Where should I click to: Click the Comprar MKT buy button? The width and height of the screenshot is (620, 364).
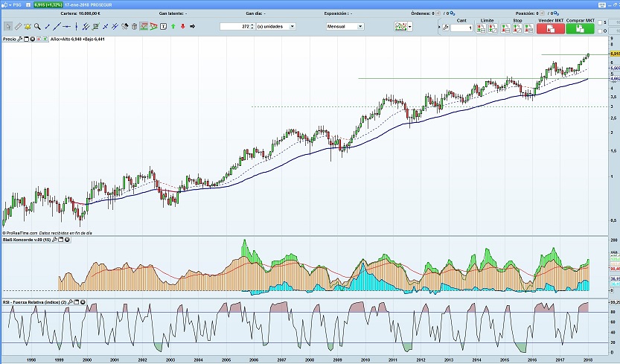pyautogui.click(x=579, y=28)
